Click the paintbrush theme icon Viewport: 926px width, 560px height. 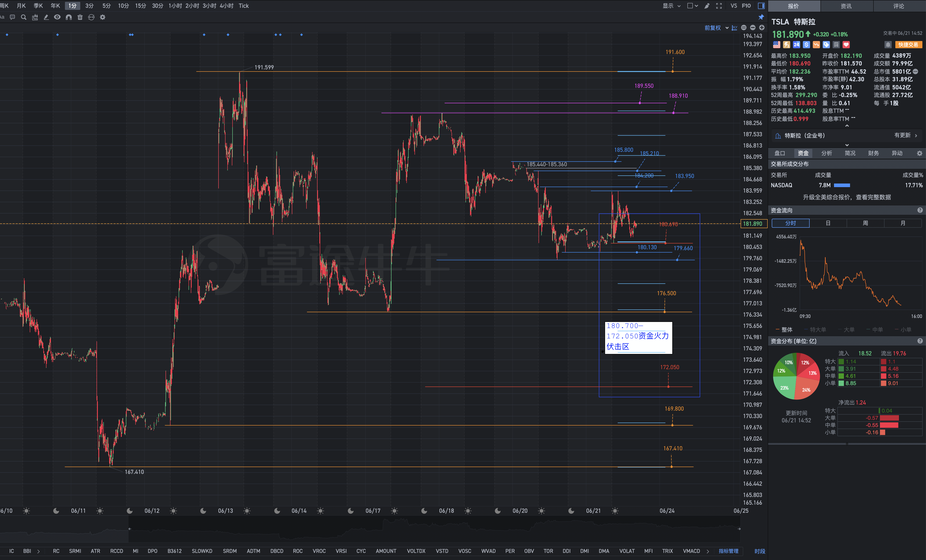coord(707,6)
